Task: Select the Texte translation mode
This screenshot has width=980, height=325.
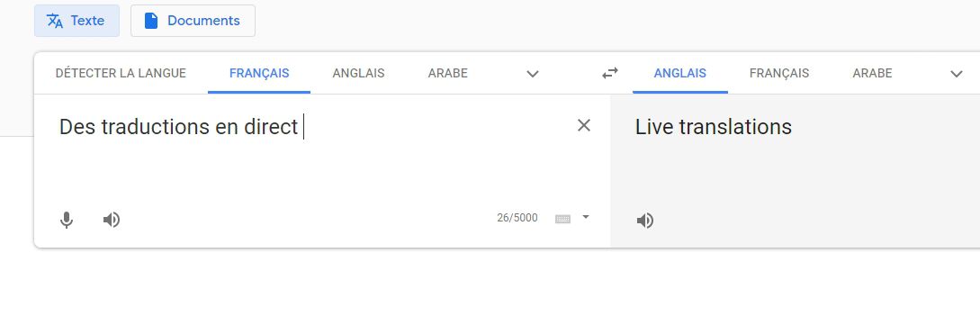Action: [76, 21]
